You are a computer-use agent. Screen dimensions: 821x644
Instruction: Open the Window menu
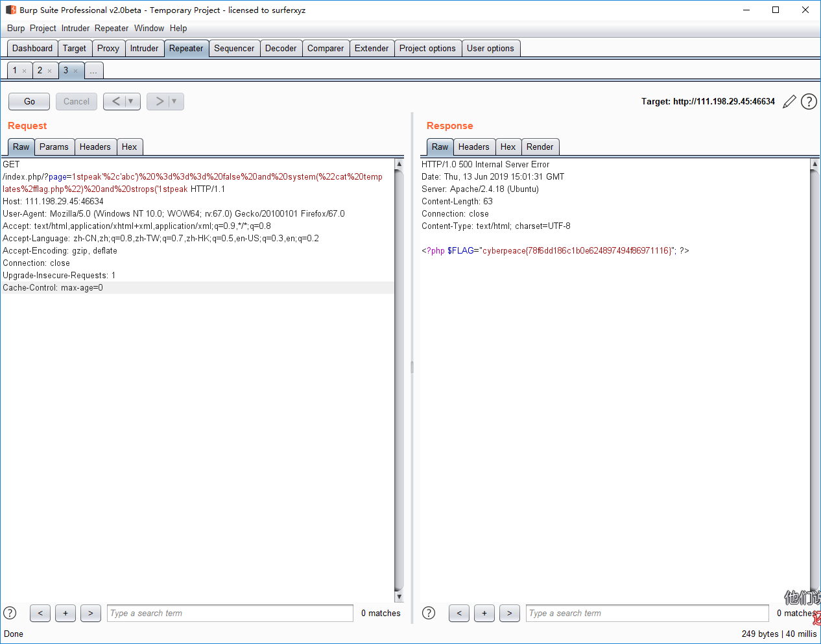149,28
